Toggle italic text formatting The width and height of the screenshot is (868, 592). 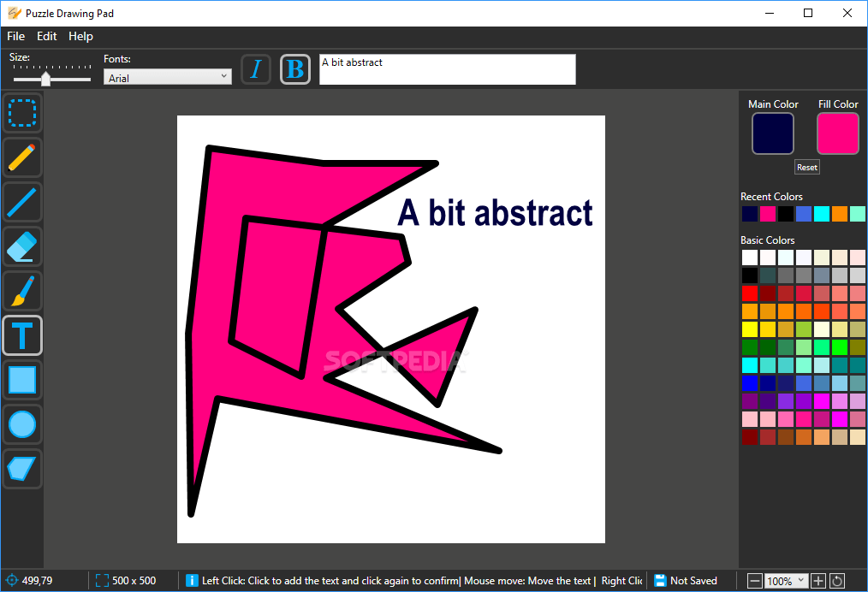click(256, 69)
